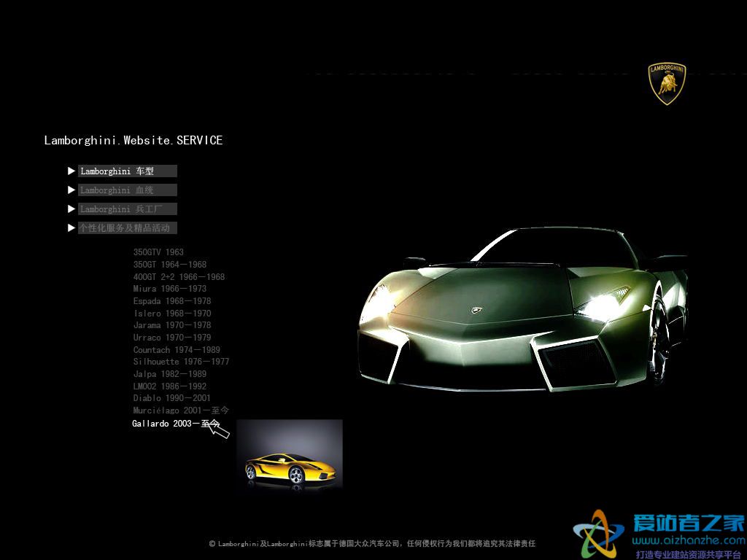Viewport: 747px width, 560px height.
Task: Open the Lamborghini 车型 menu item
Action: pyautogui.click(x=127, y=171)
